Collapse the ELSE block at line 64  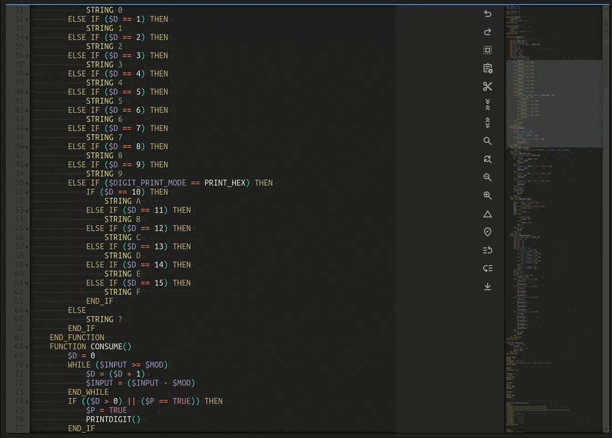(x=27, y=311)
